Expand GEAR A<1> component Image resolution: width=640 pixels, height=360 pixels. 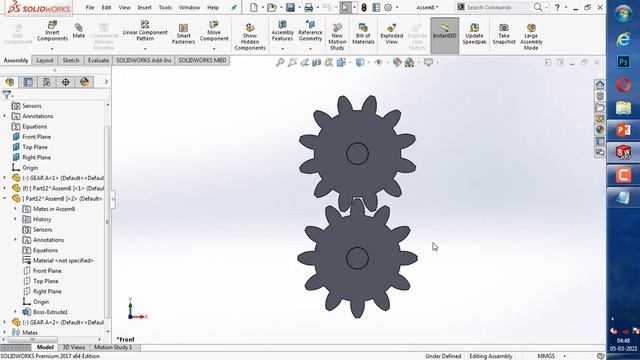tap(4, 178)
